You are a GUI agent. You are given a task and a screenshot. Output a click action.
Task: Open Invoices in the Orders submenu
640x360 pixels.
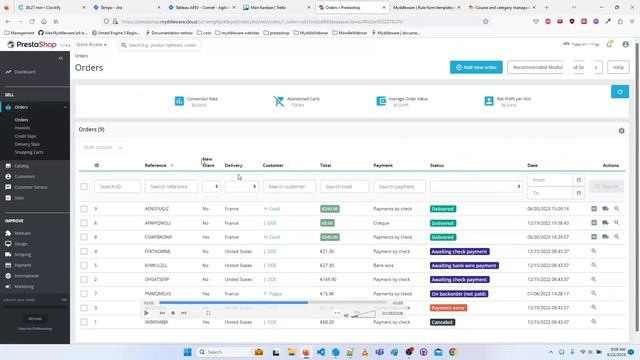tap(22, 128)
